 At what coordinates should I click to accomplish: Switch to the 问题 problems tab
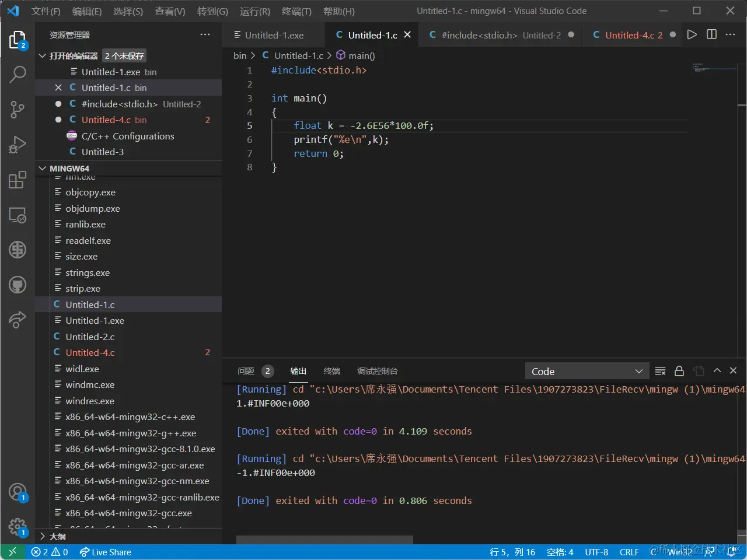coord(246,371)
